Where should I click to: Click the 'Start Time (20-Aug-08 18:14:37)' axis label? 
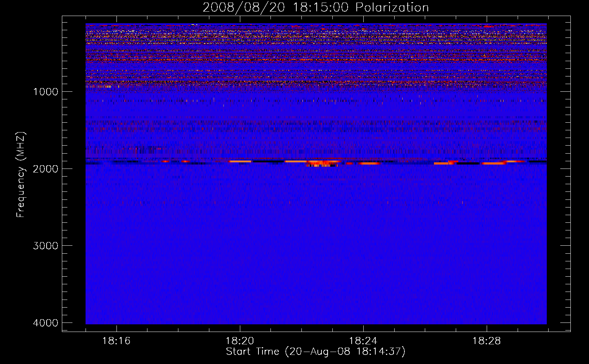[316, 352]
